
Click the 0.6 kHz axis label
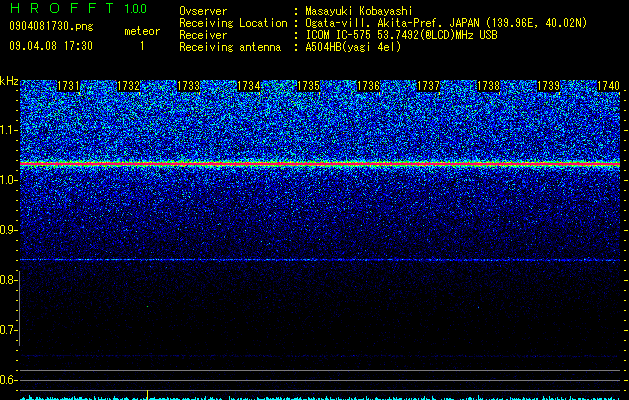pos(7,380)
